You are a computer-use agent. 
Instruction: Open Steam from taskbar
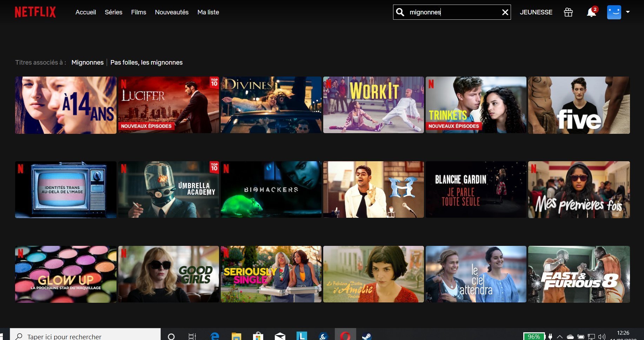(x=367, y=336)
